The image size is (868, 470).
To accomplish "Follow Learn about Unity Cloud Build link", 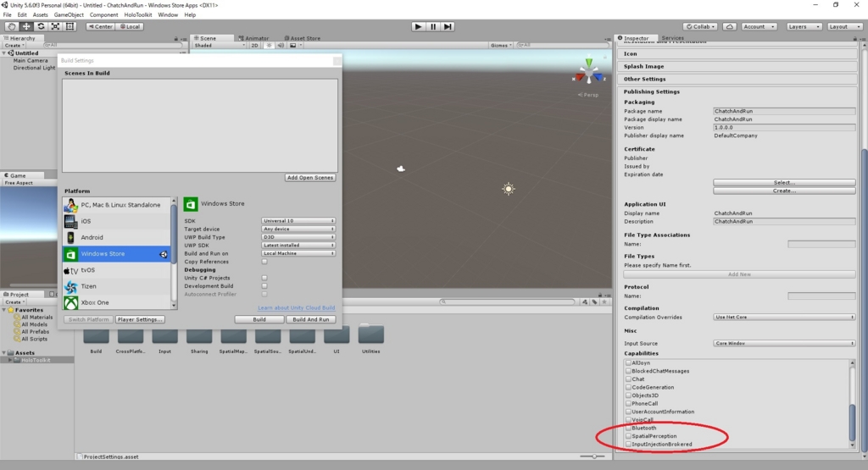I will [296, 307].
